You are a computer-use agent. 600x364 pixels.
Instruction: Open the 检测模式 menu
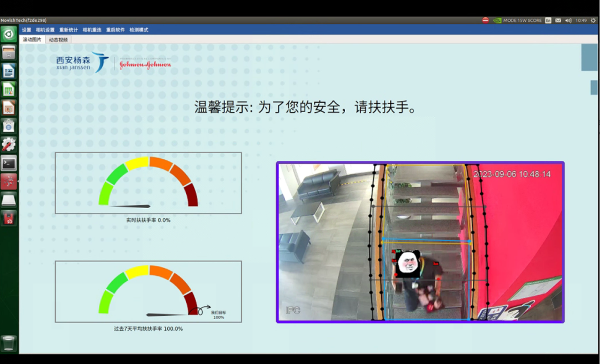[x=139, y=30]
